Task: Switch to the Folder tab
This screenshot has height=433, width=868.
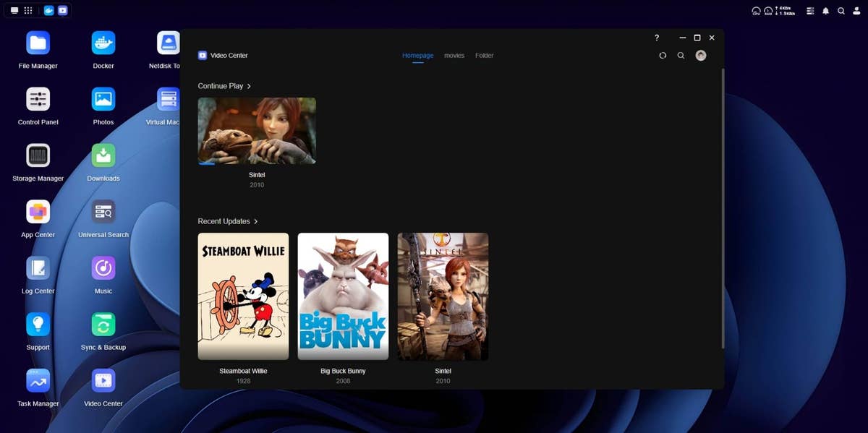Action: tap(484, 56)
